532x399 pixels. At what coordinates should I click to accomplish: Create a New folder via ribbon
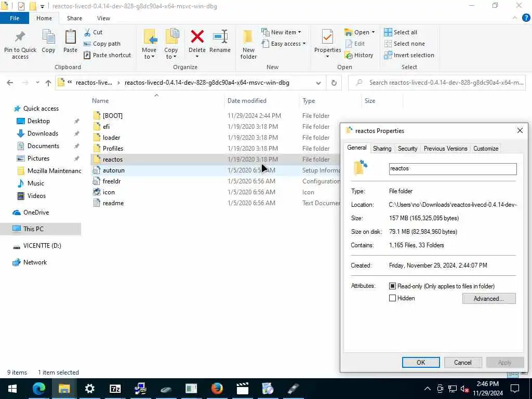[x=248, y=45]
